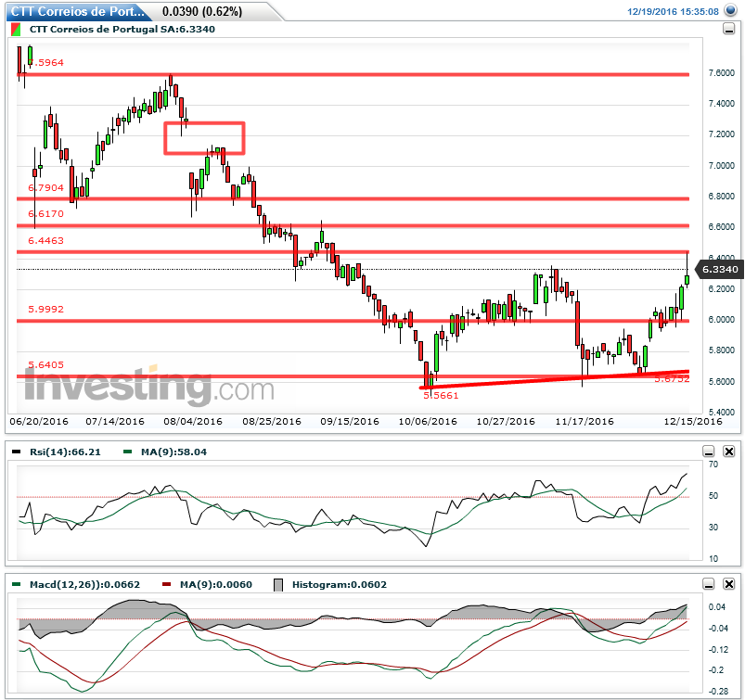Click the Histogram:0.0602 legend label
The height and width of the screenshot is (700, 745).
tap(340, 584)
